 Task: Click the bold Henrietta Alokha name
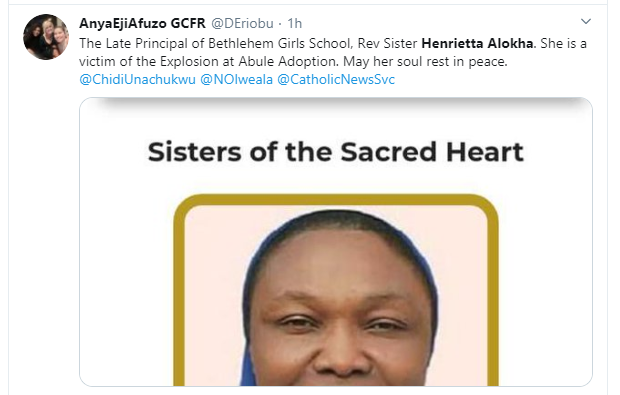click(477, 43)
